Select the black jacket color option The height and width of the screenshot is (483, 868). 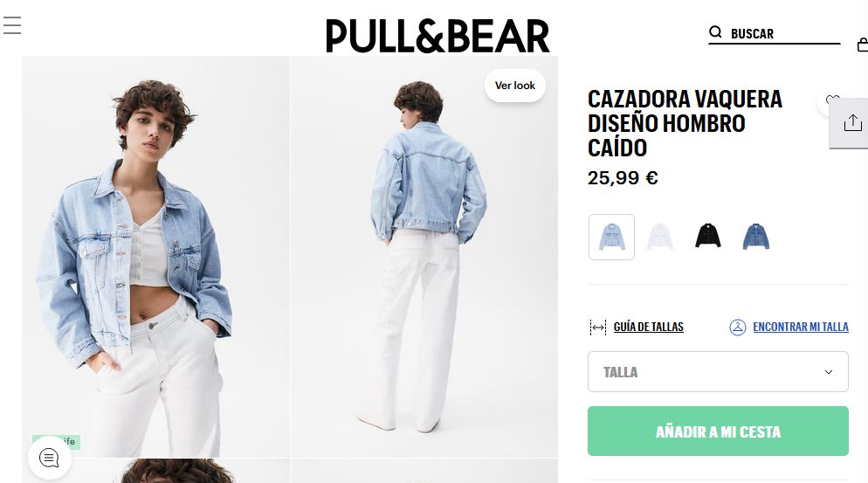tap(707, 236)
